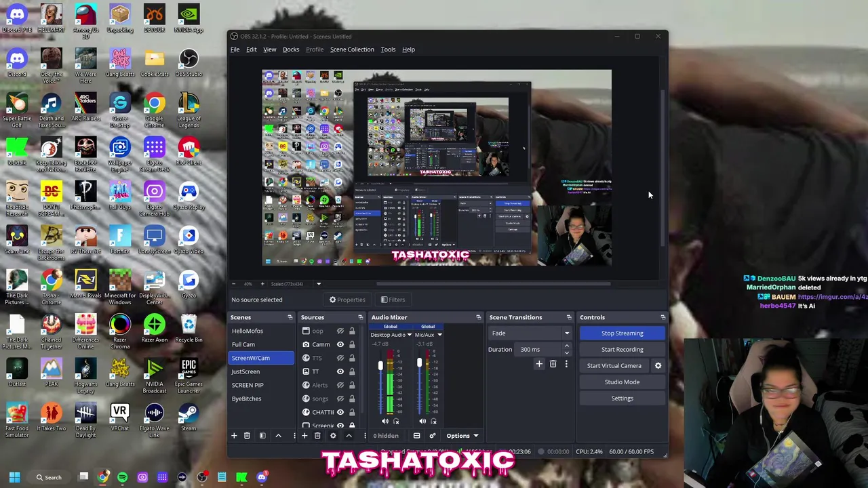
Task: Open OBS Studio desktop shortcut
Action: [189, 64]
